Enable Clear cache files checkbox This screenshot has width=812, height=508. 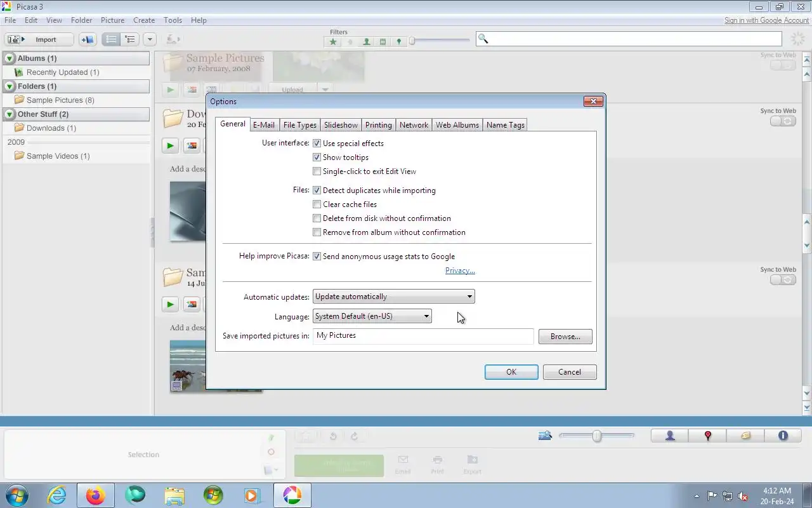tap(317, 204)
